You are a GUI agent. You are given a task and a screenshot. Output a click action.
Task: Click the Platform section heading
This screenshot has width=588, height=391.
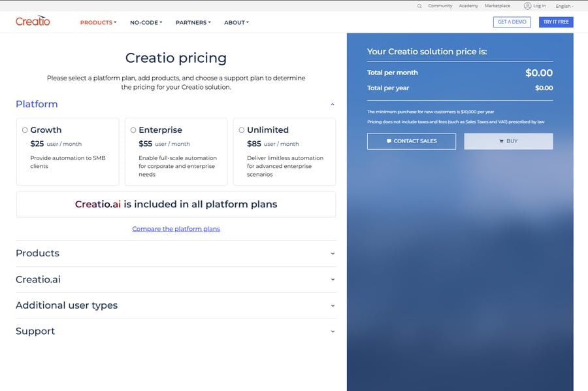coord(37,105)
